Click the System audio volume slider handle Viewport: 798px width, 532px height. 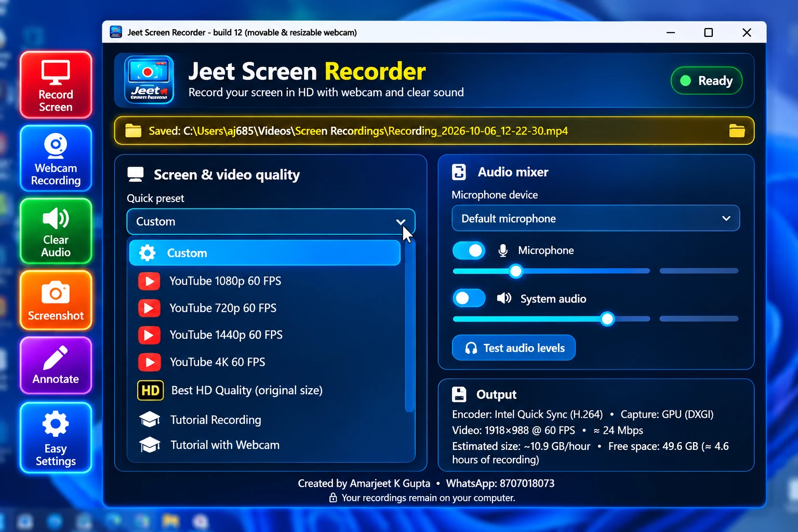click(x=607, y=318)
